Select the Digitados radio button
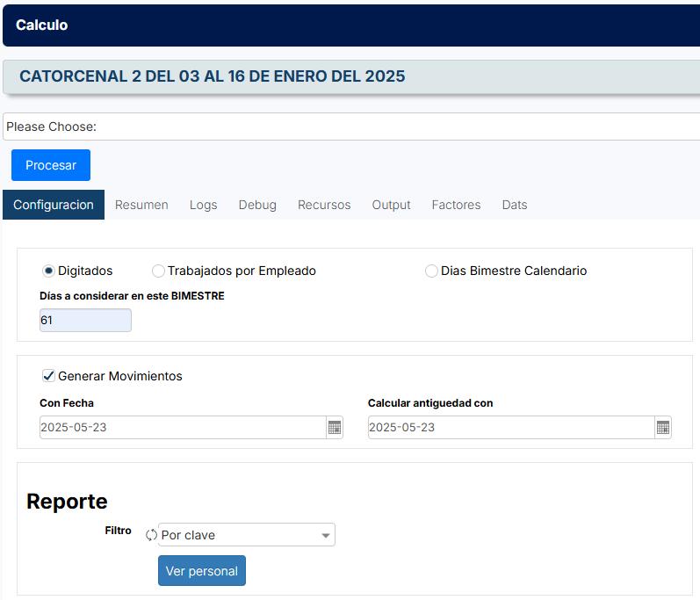 tap(48, 271)
